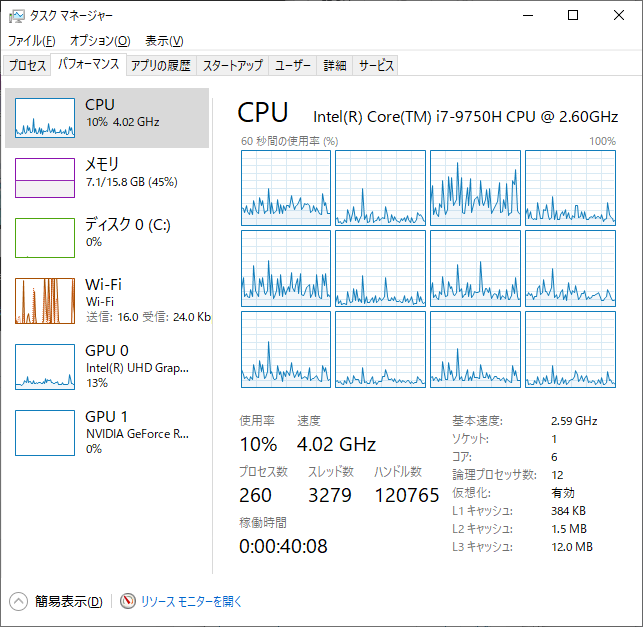Select the Wi-Fi sidebar entry label
The width and height of the screenshot is (643, 627).
tap(103, 285)
